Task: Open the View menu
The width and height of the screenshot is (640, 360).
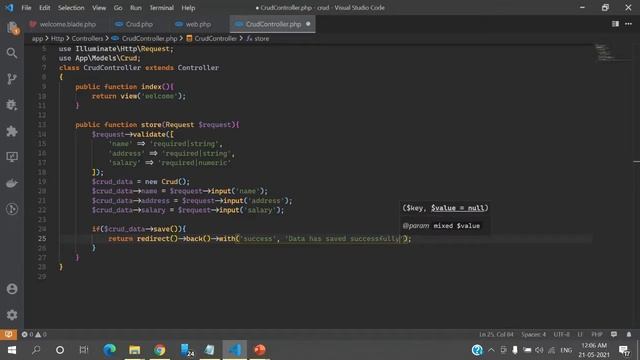Action: pyautogui.click(x=99, y=8)
